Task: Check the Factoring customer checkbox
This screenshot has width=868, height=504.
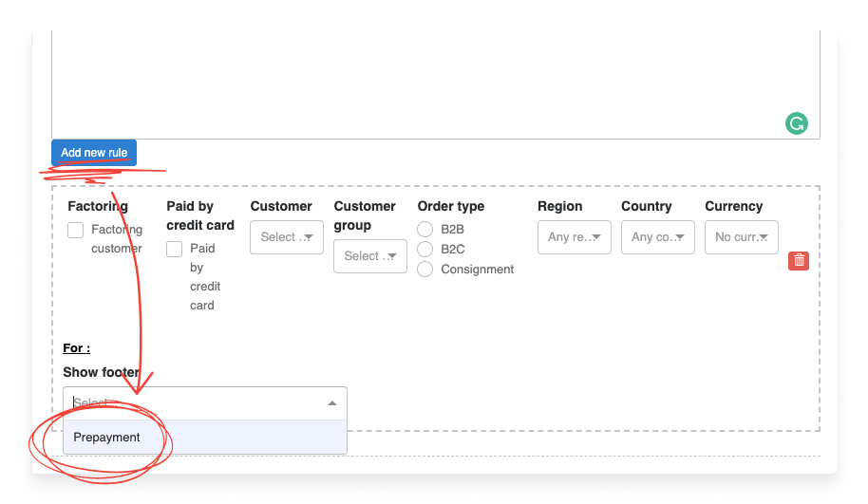Action: (x=75, y=230)
